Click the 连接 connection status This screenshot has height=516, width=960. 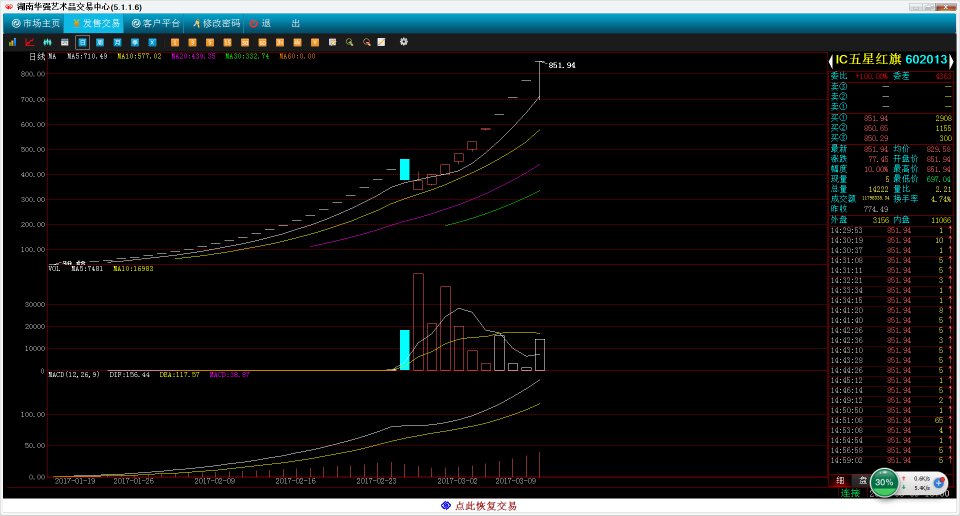(850, 493)
